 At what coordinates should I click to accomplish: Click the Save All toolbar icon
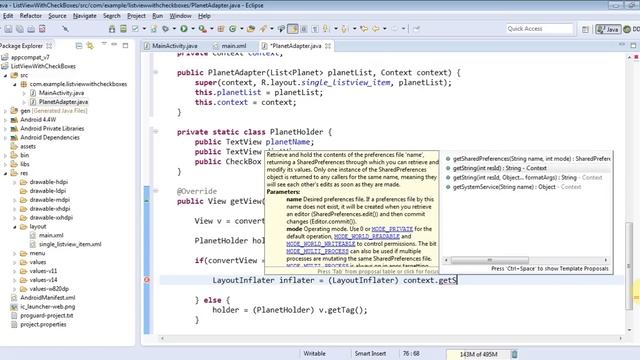(20, 29)
